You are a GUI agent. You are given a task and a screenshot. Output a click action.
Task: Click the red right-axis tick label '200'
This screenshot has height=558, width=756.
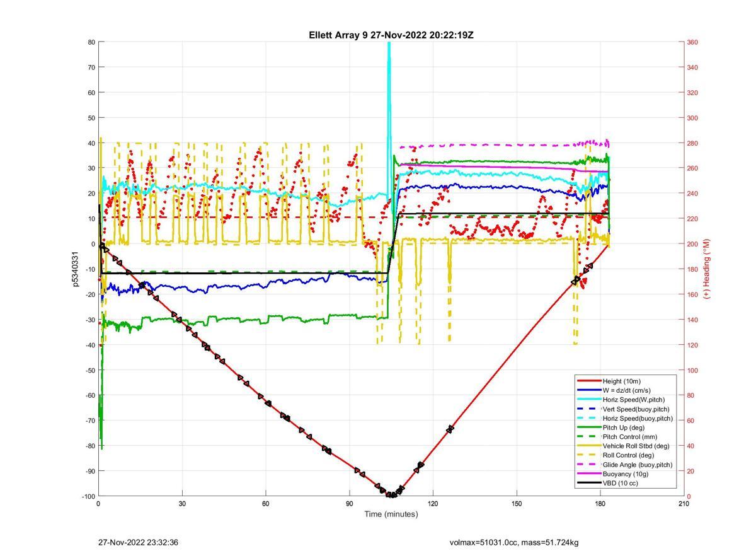(x=692, y=244)
